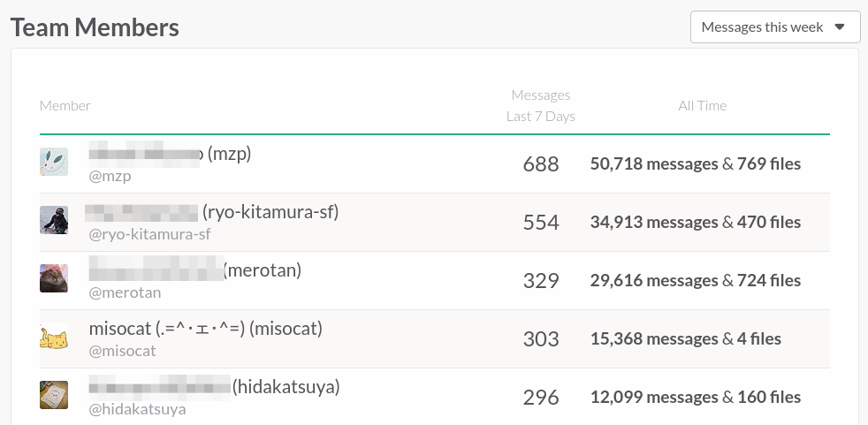
Task: Click the 554 weekly message count
Action: (541, 223)
